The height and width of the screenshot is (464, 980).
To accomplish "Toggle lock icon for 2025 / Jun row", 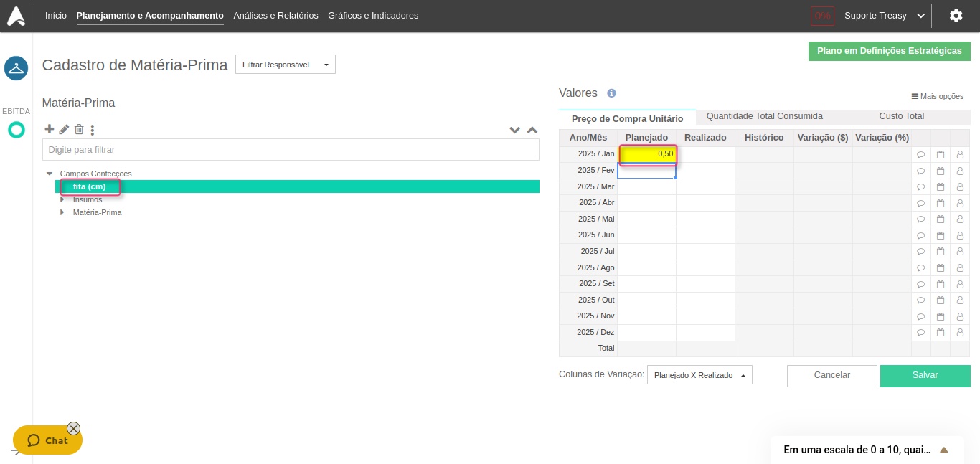I will 959,235.
